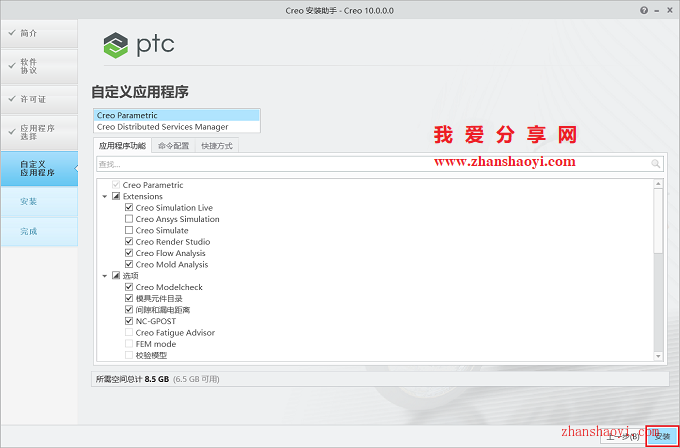This screenshot has height=448, width=680.
Task: Enable Creo Ansys Simulation checkbox
Action: tap(129, 219)
